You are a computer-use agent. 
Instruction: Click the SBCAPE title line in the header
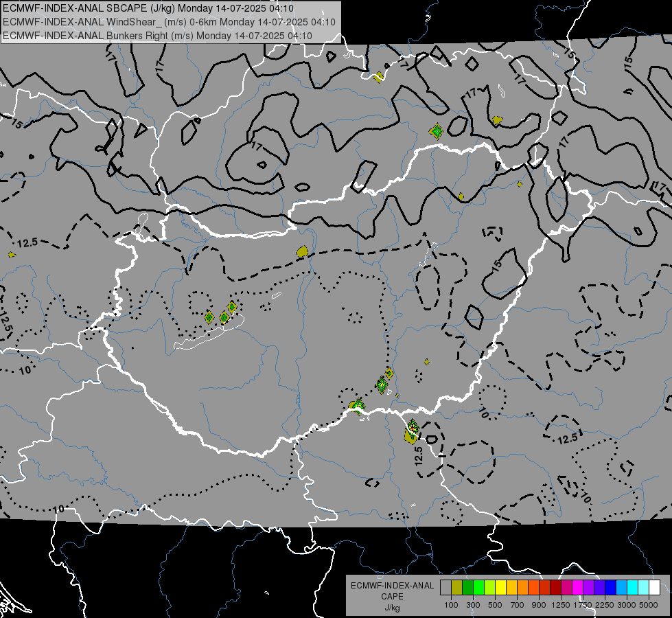(x=148, y=8)
